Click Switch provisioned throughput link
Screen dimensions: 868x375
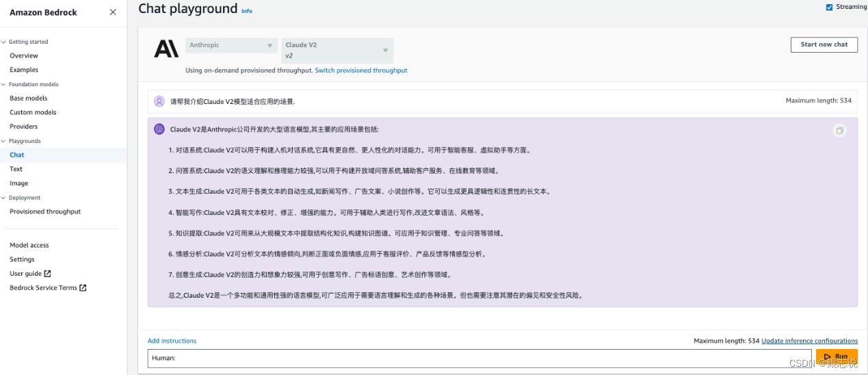[x=361, y=70]
